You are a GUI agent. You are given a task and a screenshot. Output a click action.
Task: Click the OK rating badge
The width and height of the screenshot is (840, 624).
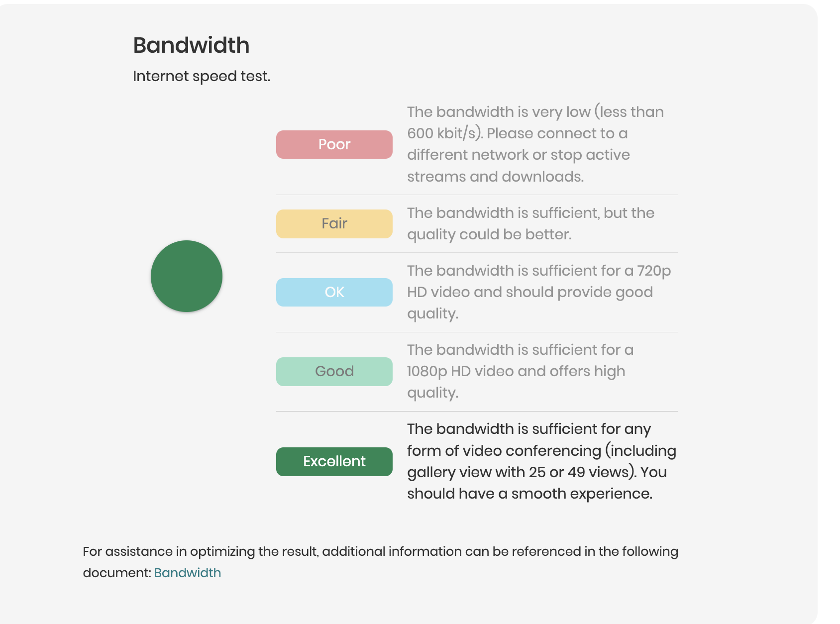334,292
